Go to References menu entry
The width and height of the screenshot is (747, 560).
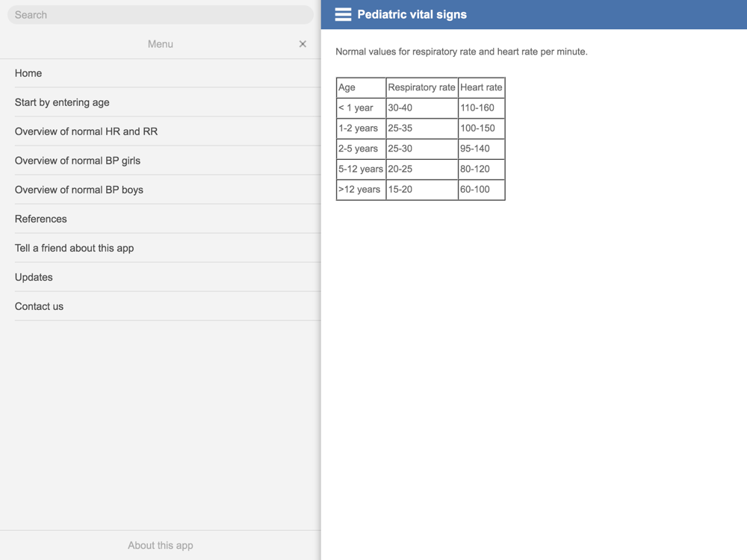click(167, 219)
